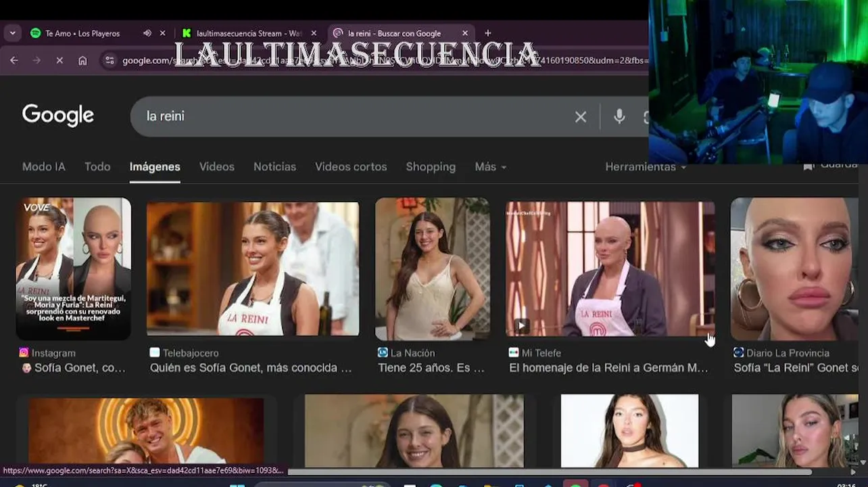Stop loading the page with the X button
The height and width of the screenshot is (487, 868).
point(59,60)
